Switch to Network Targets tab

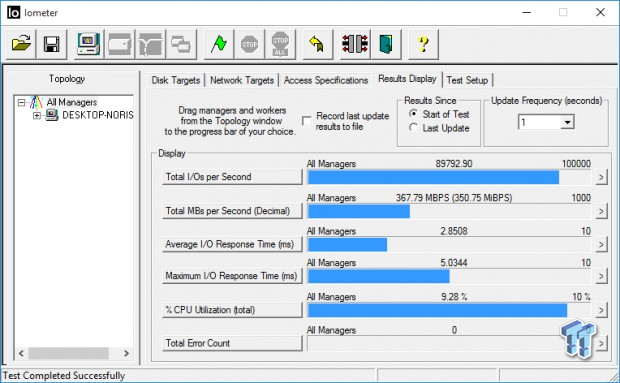tap(242, 80)
